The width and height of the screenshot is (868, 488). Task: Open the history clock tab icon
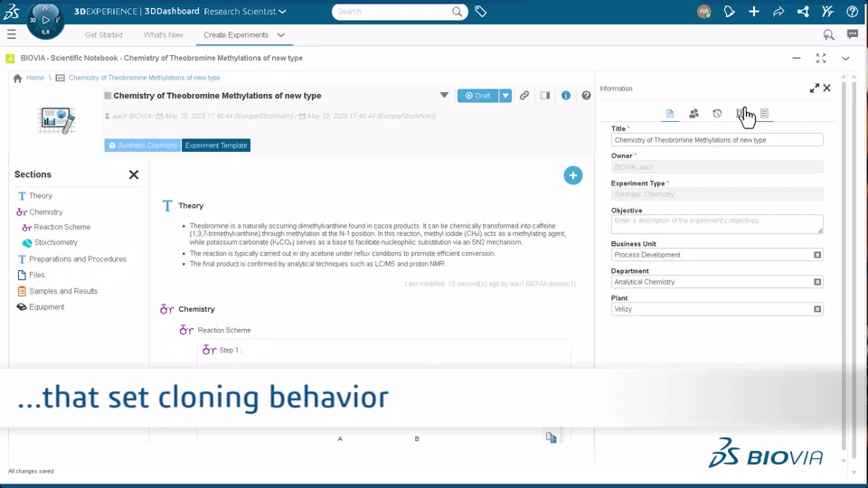[717, 114]
